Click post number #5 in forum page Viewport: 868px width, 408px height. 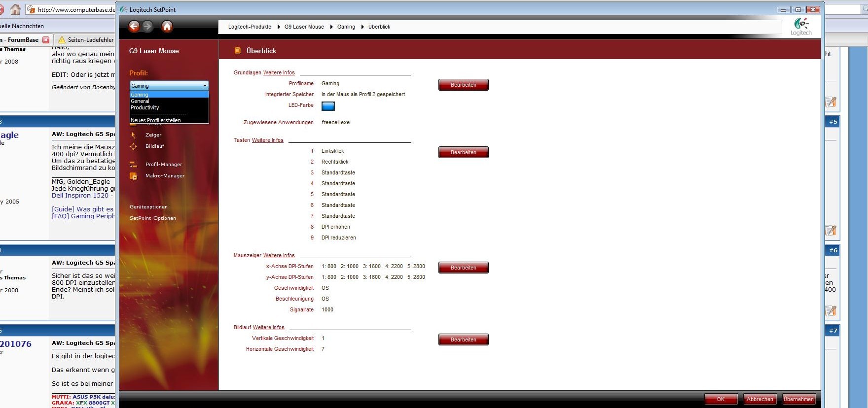point(833,122)
